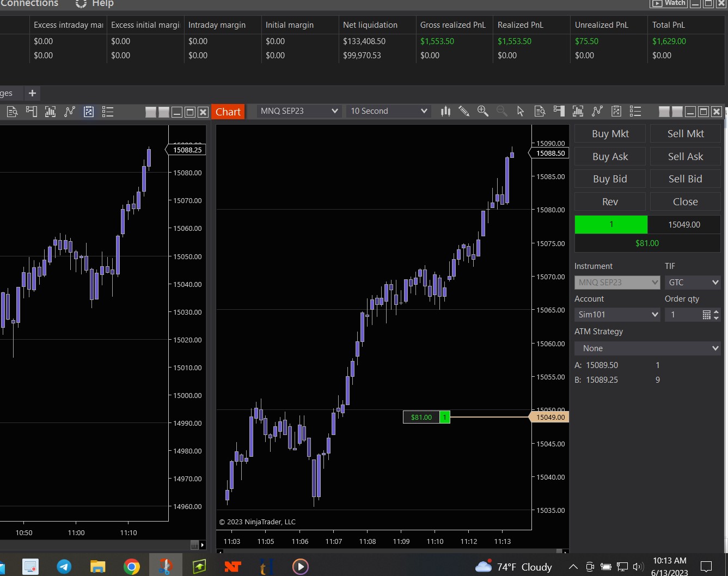This screenshot has width=728, height=576.
Task: Expand the 10 Second interval dropdown
Action: pos(389,111)
